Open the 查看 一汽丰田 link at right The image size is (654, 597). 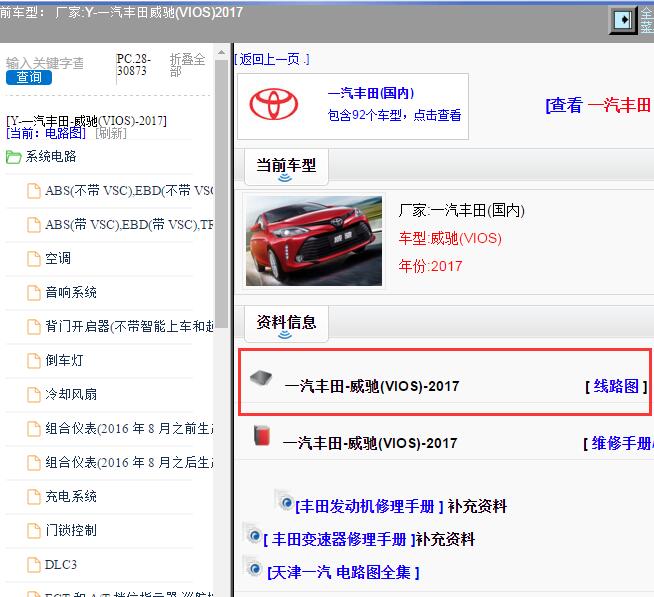(x=599, y=105)
